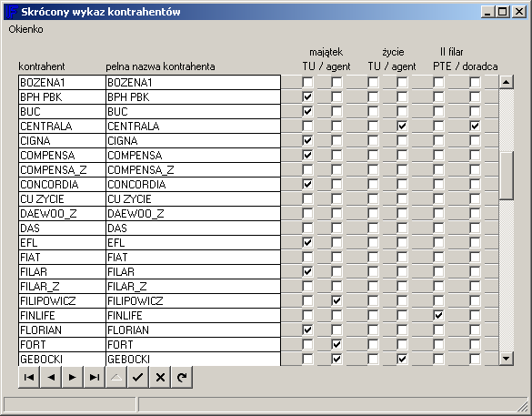Go to first record navigation button
532x416 pixels.
coord(29,377)
